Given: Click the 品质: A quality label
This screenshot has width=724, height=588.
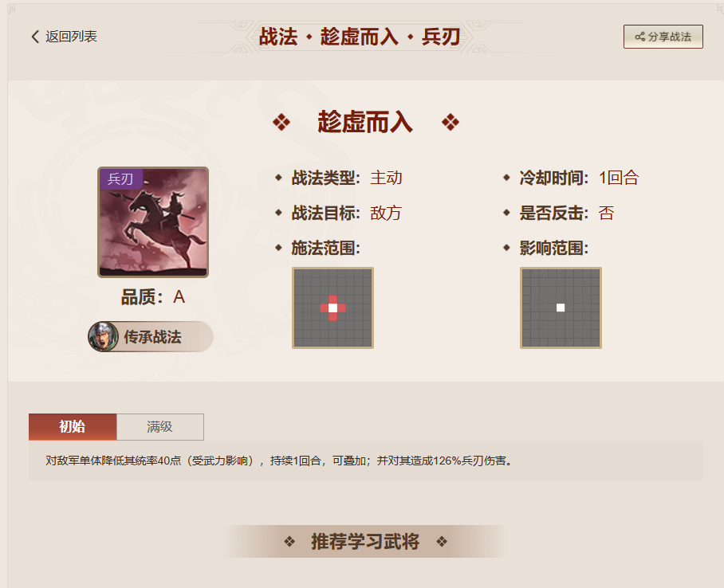Looking at the screenshot, I should pyautogui.click(x=153, y=297).
